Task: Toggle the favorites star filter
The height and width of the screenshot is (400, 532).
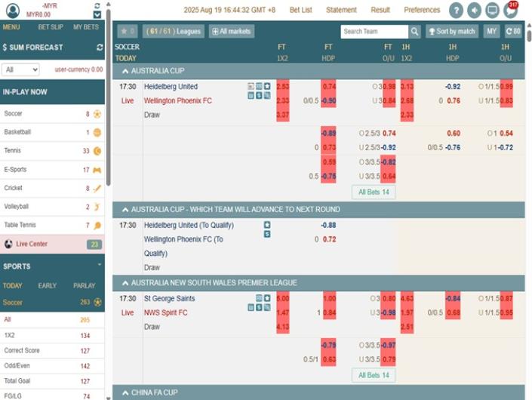Action: tap(127, 32)
